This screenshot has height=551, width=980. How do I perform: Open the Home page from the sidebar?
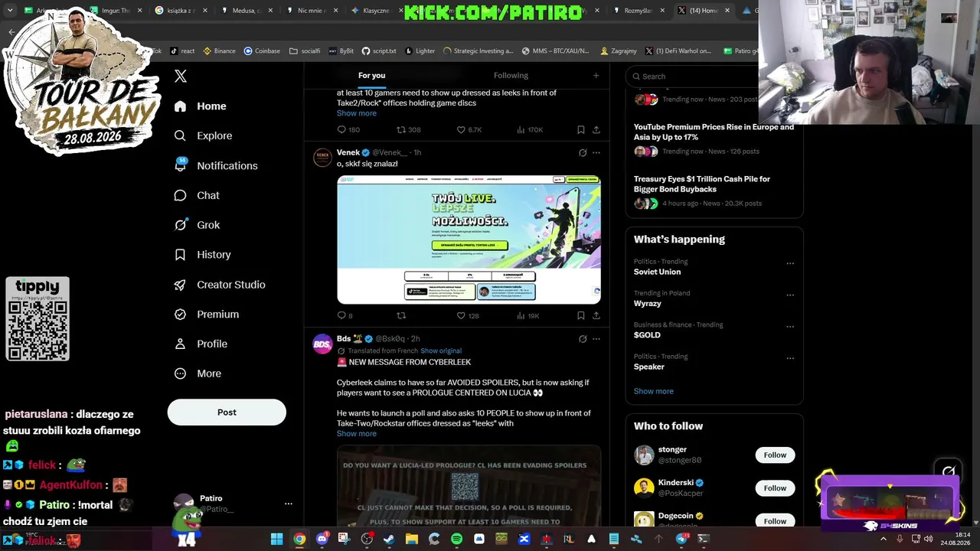201,106
